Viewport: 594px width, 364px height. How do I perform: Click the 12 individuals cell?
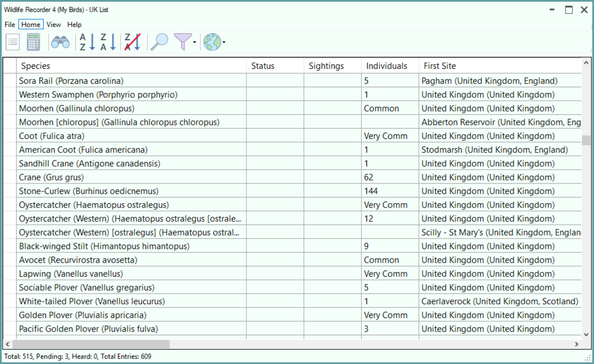click(390, 219)
